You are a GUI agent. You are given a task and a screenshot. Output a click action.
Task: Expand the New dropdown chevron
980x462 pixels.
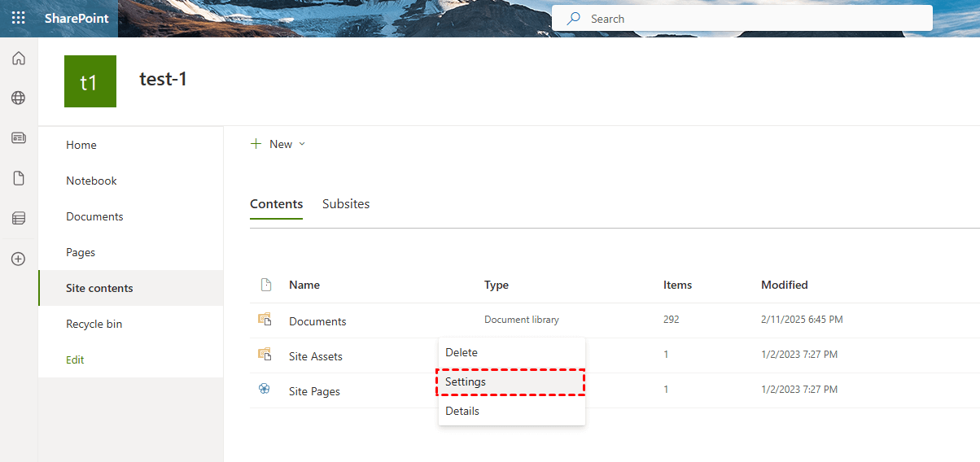pyautogui.click(x=302, y=144)
